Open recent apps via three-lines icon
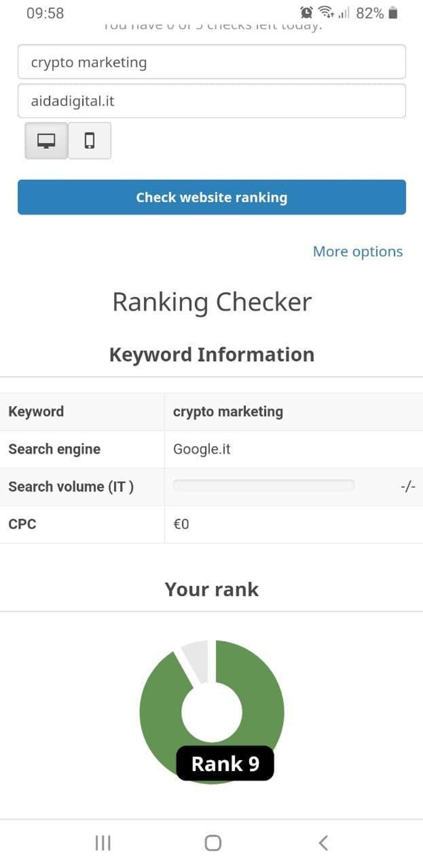The image size is (423, 868). click(103, 843)
